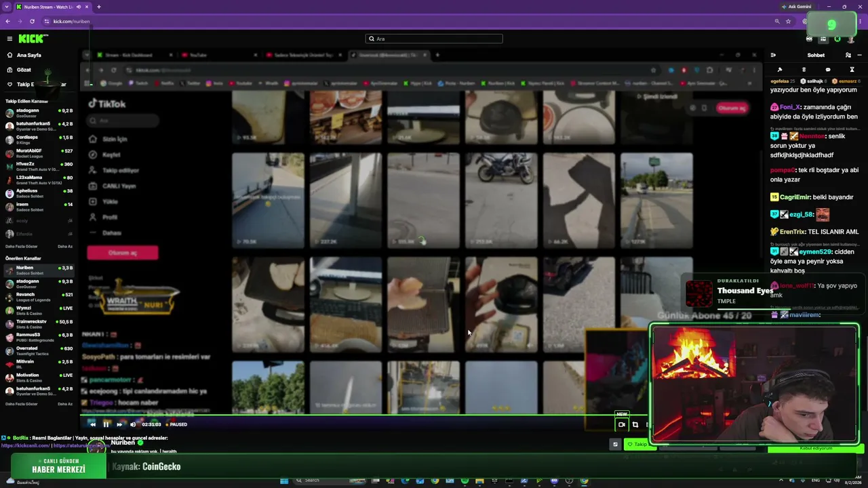Open the kickcanli.com link in BotRix message
The width and height of the screenshot is (868, 488).
pos(25,445)
